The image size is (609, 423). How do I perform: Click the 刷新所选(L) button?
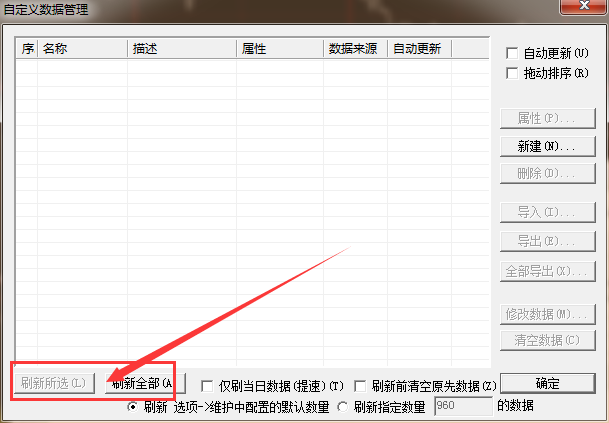click(54, 383)
